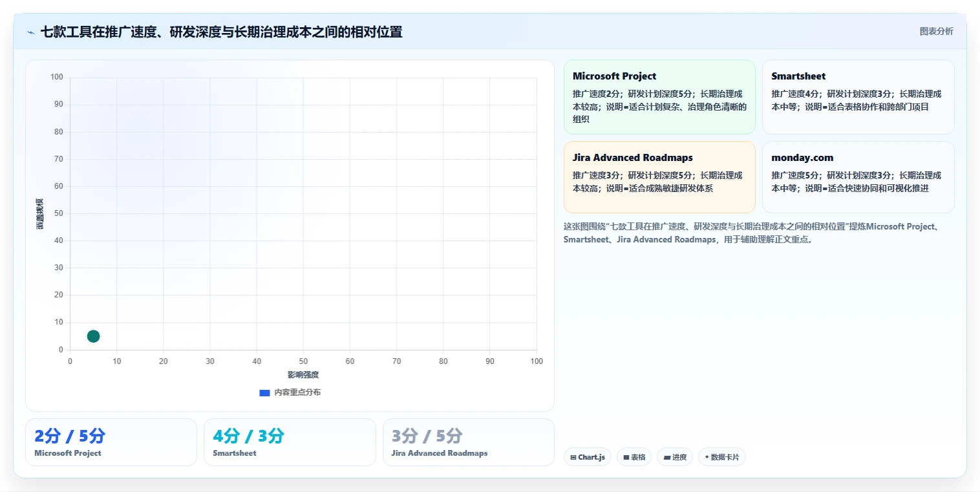
Task: Click the green data point on the chart
Action: coord(93,336)
